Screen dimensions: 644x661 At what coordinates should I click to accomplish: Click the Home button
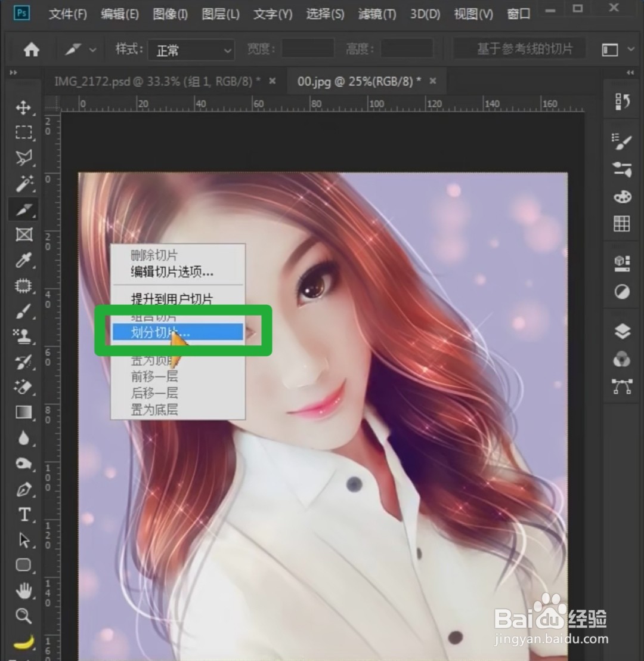(31, 50)
